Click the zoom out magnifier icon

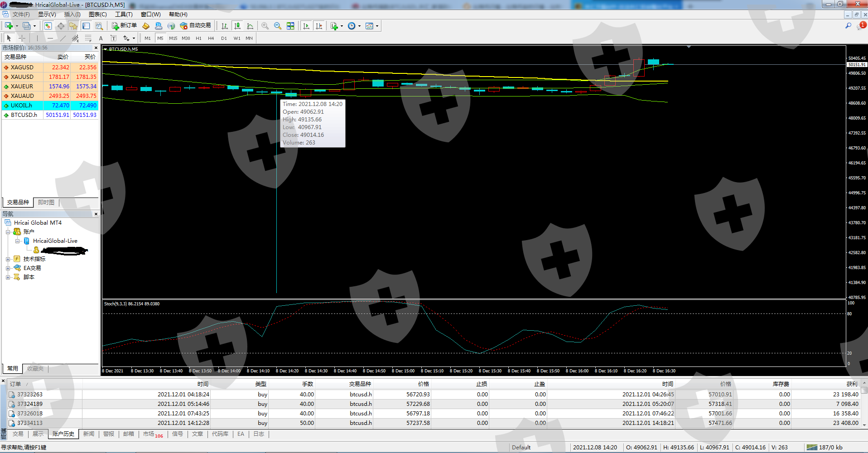tap(278, 26)
